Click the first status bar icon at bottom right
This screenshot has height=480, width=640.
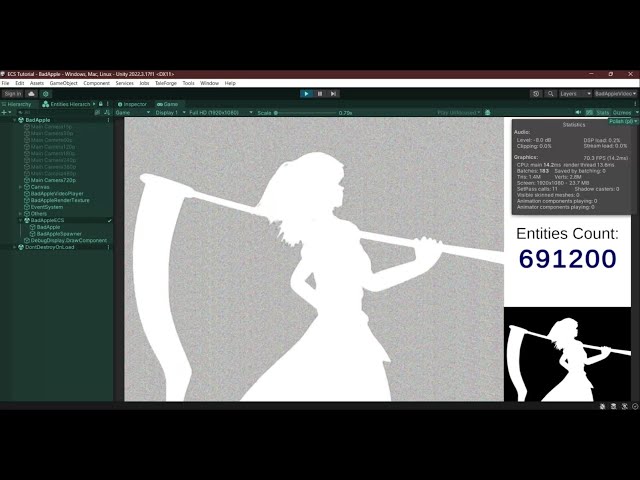coord(602,406)
